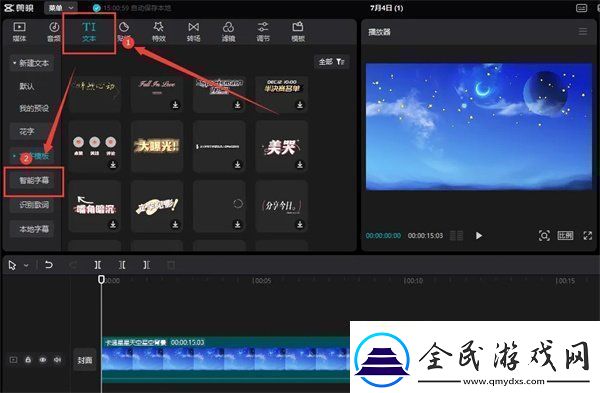Download the Fall In Love text template
The width and height of the screenshot is (600, 393).
[x=175, y=104]
